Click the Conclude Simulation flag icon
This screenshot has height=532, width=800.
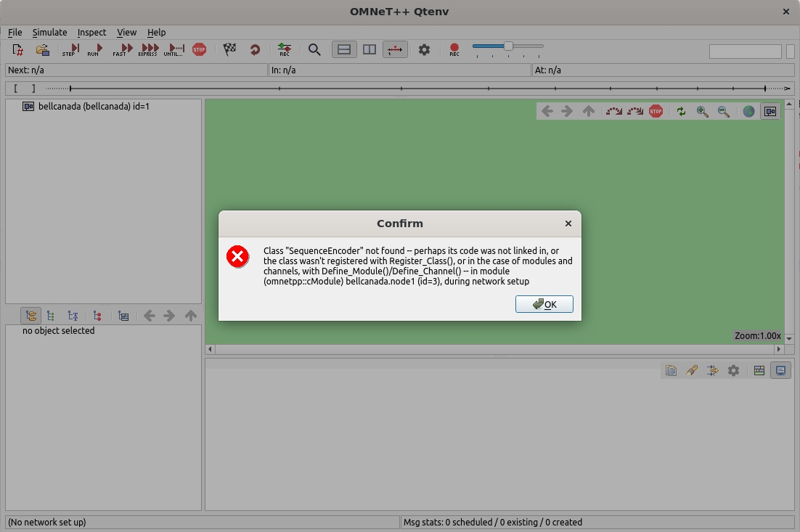230,49
